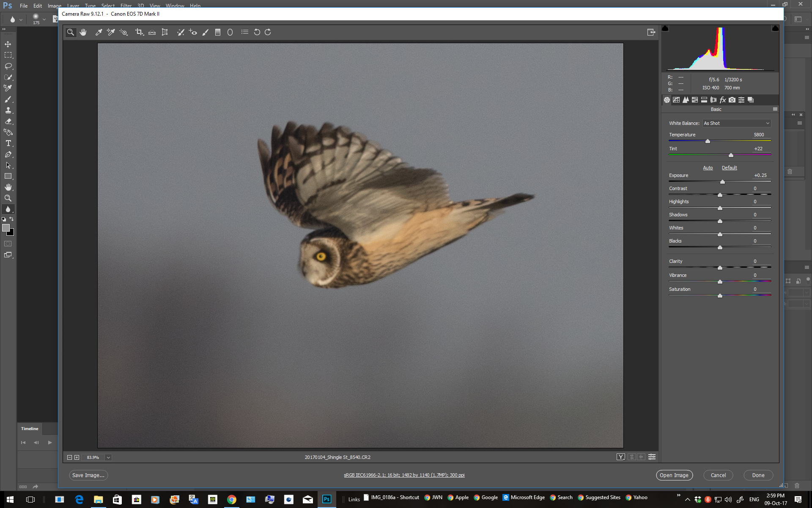
Task: Open Chrome from the Windows taskbar
Action: click(x=231, y=500)
